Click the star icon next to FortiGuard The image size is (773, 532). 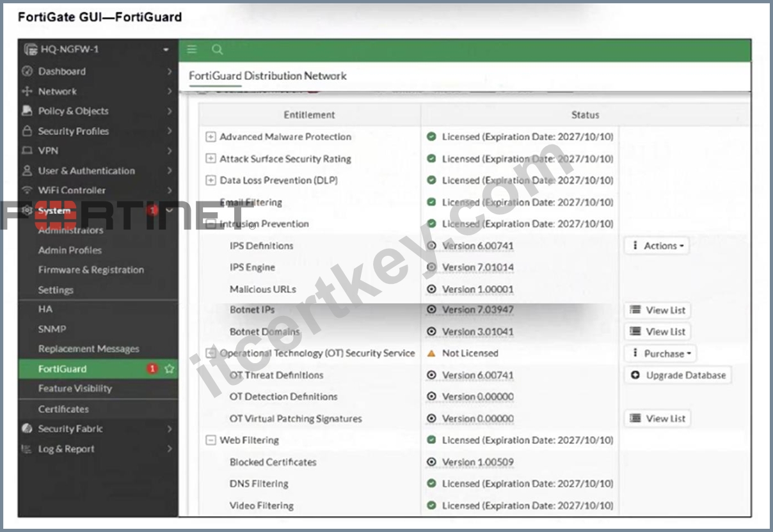169,369
